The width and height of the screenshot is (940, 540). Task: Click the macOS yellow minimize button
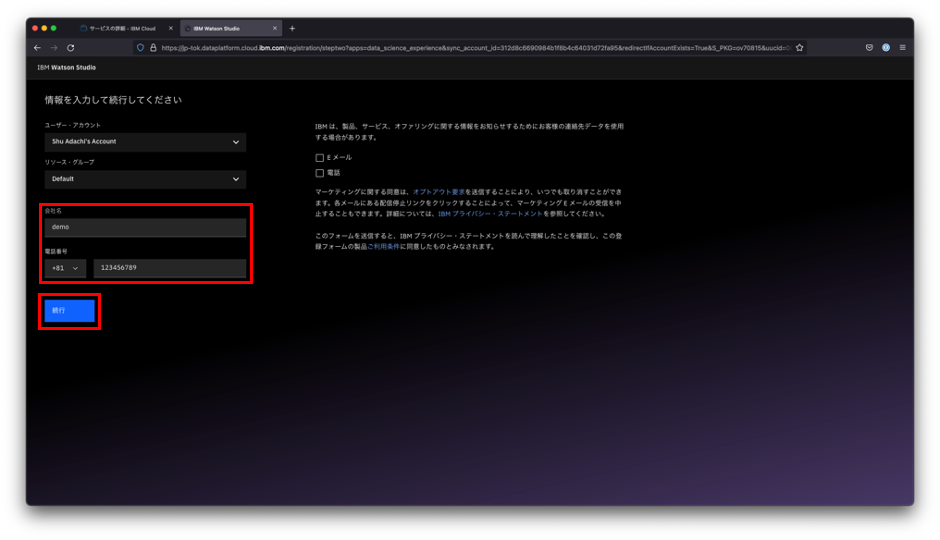[44, 28]
